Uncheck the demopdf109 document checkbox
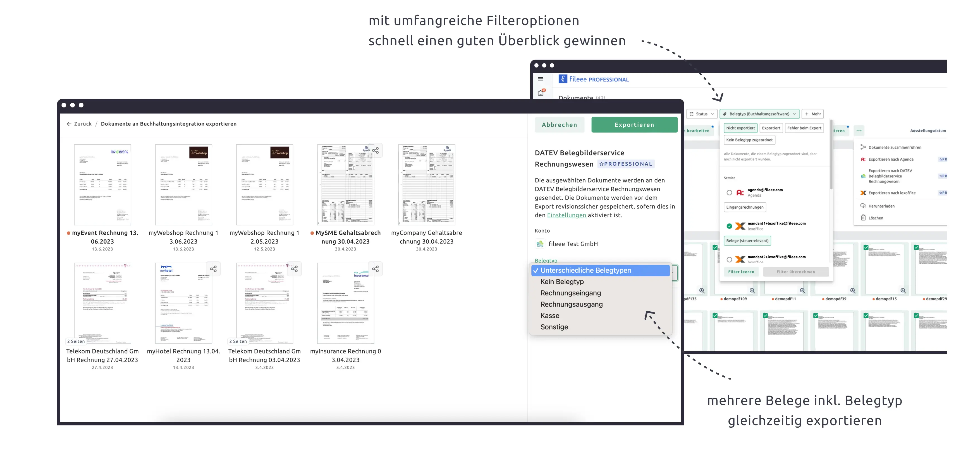The height and width of the screenshot is (472, 980). point(715,247)
